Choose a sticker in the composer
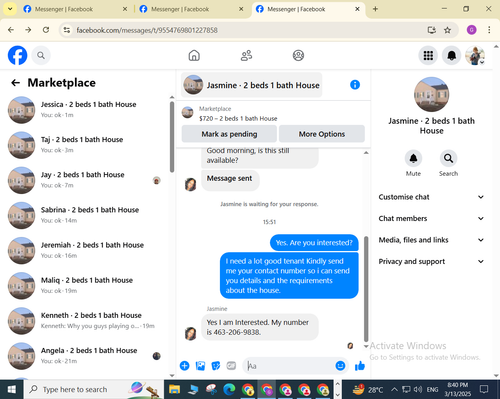Screen dimensions: 500x399 216,366
